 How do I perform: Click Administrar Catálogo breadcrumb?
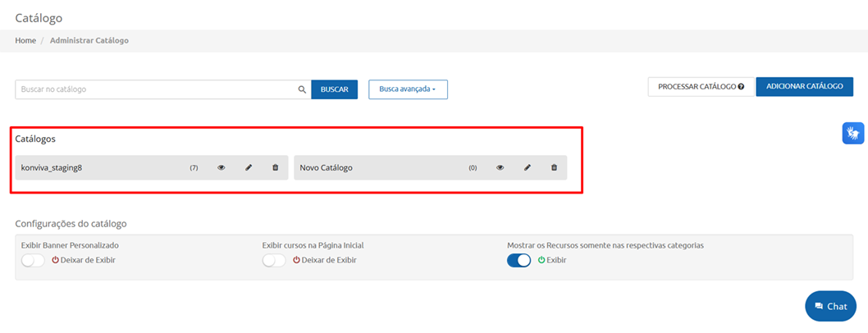tap(89, 40)
